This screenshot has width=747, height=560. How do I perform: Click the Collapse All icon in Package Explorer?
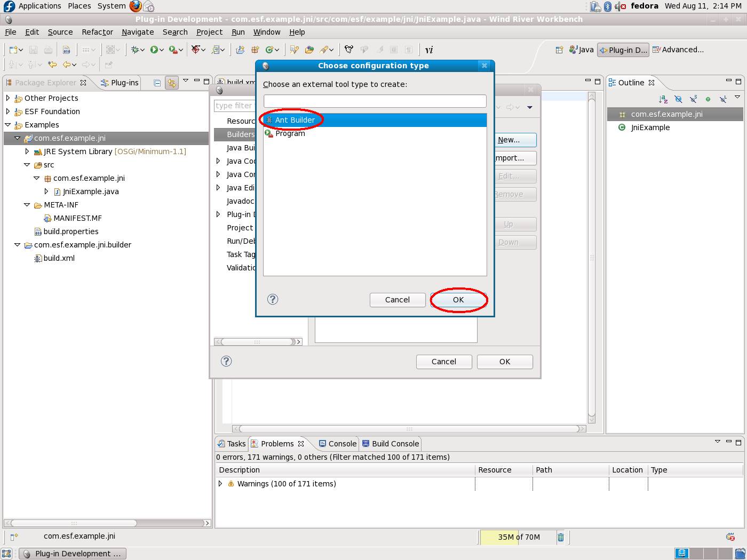[x=157, y=83]
